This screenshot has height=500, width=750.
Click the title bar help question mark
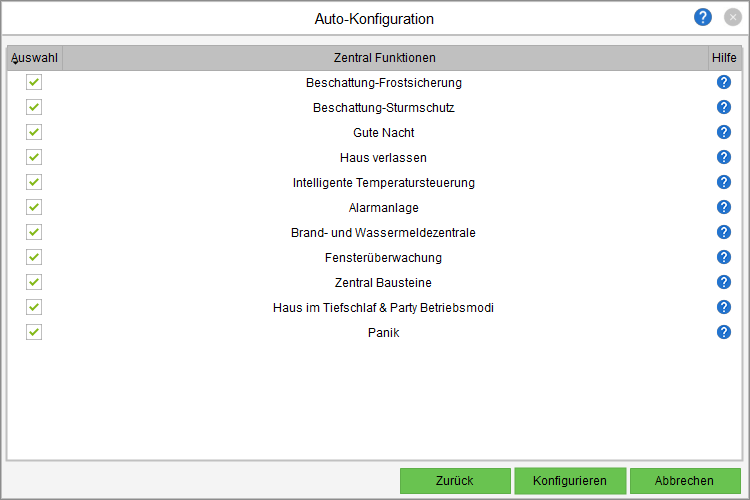[x=703, y=18]
